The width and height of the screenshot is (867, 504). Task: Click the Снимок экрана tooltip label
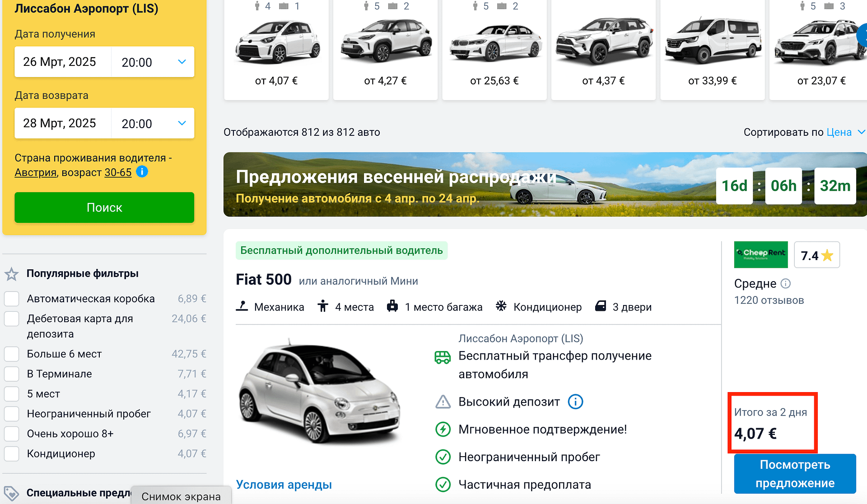181,496
